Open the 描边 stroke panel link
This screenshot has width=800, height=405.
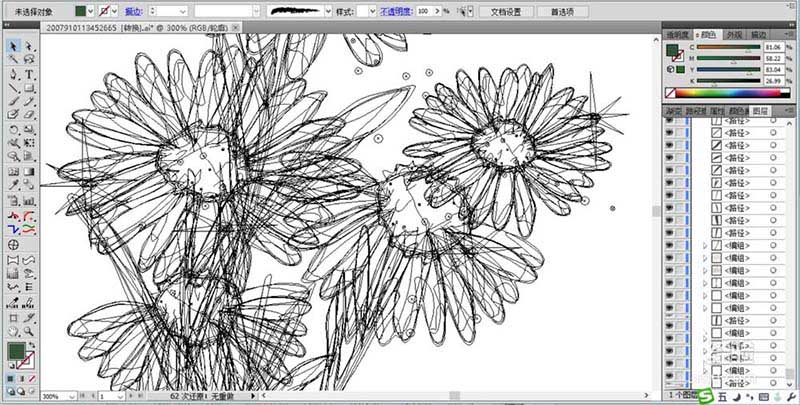(134, 11)
